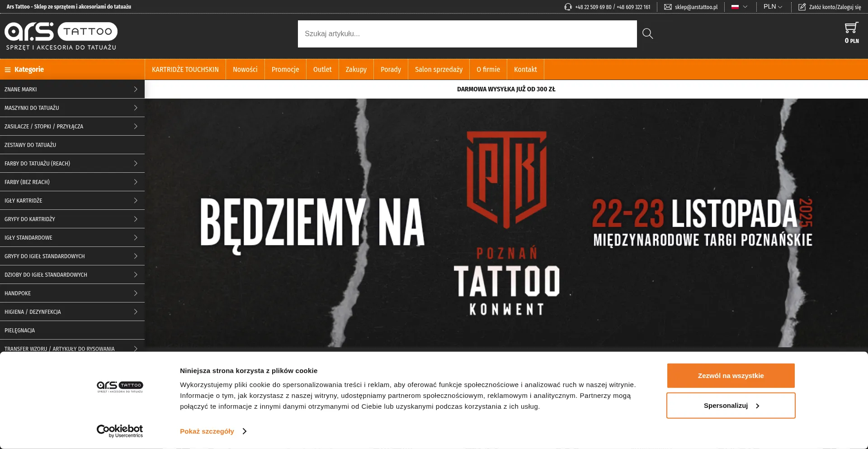Viewport: 868px width, 449px height.
Task: Click the headset phone icon
Action: click(x=568, y=7)
